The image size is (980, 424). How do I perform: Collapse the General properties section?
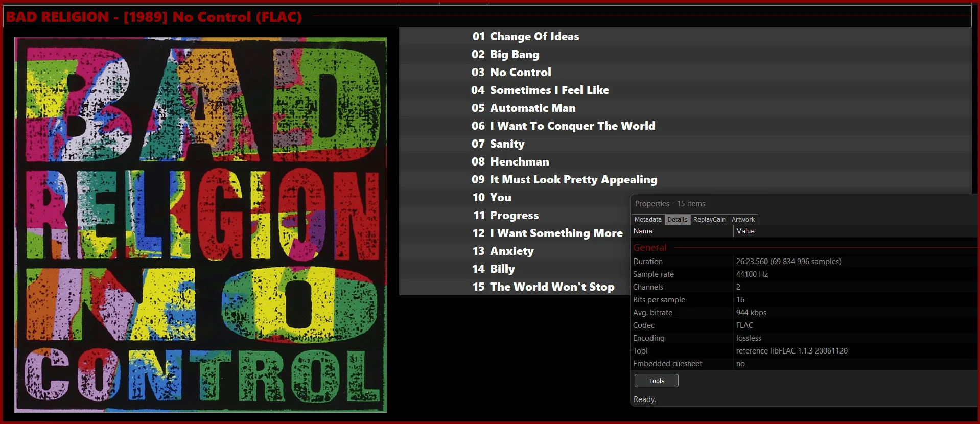(x=650, y=248)
